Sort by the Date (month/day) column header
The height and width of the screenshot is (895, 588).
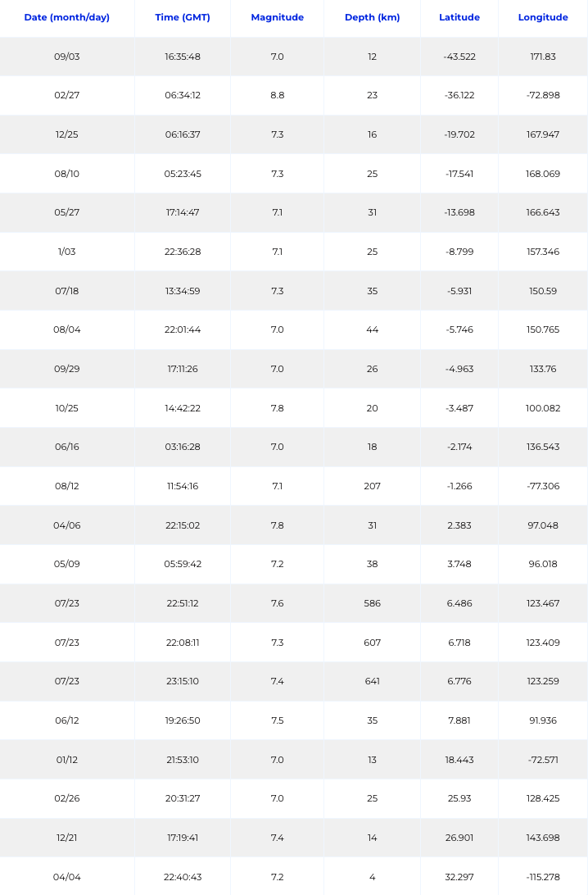(66, 17)
